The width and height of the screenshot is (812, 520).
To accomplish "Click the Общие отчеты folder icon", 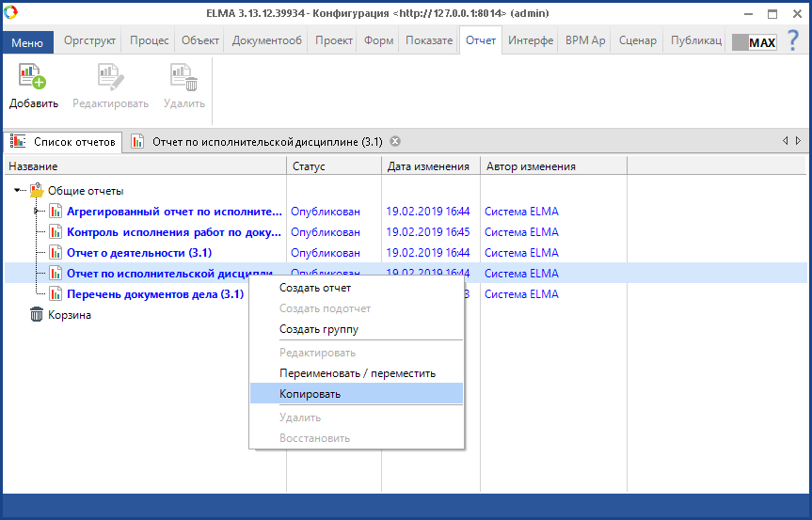I will coord(37,191).
